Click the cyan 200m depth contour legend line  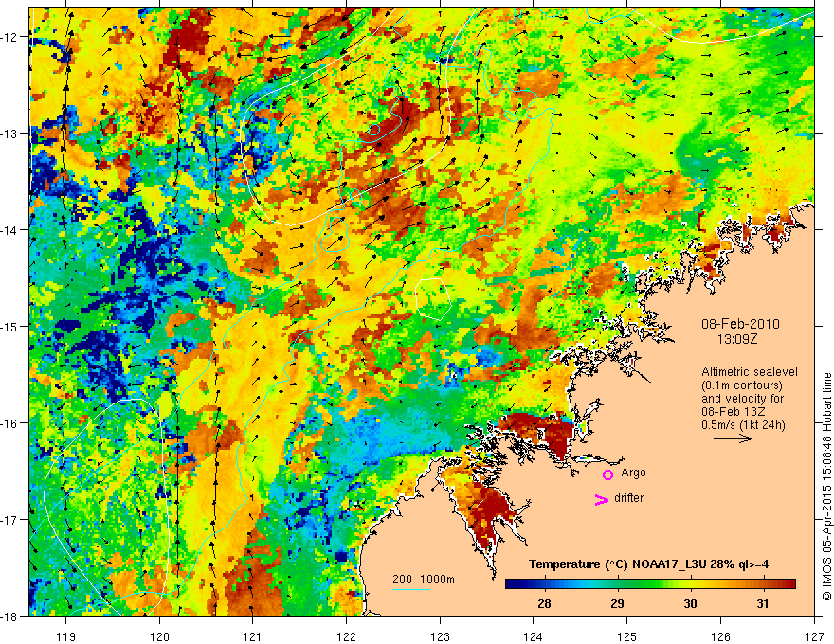(411, 589)
